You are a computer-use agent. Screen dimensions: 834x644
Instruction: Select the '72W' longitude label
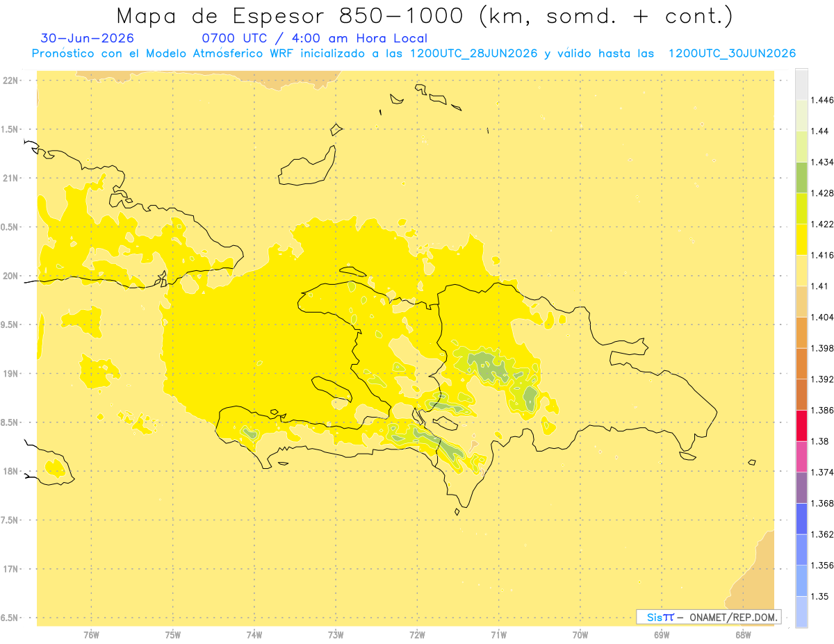[x=417, y=635]
